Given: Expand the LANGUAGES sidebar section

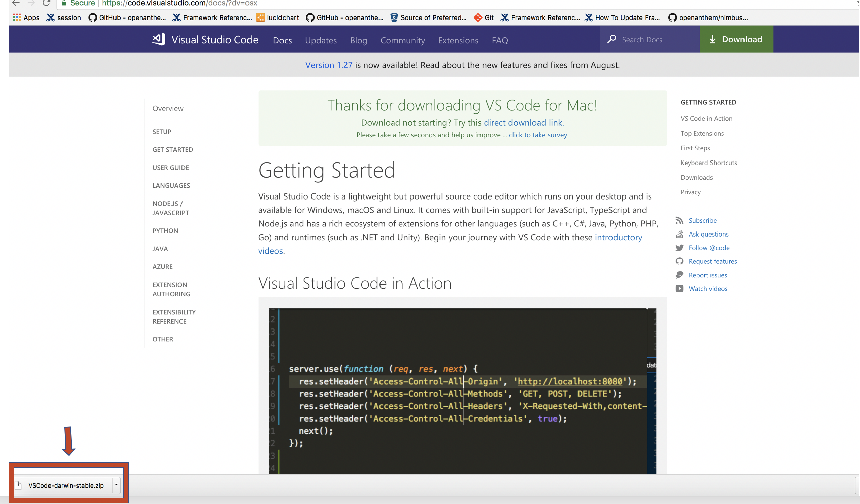Looking at the screenshot, I should tap(171, 185).
